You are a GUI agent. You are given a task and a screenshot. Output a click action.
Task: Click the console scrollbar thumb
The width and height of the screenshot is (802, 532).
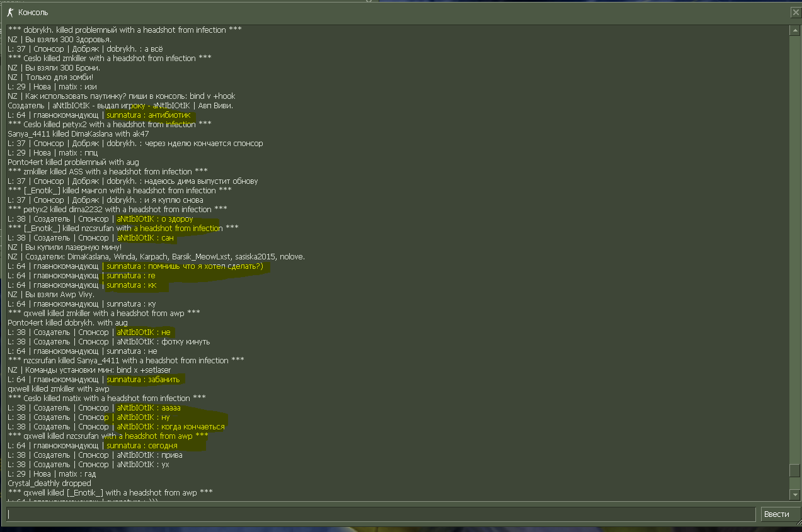tap(794, 471)
